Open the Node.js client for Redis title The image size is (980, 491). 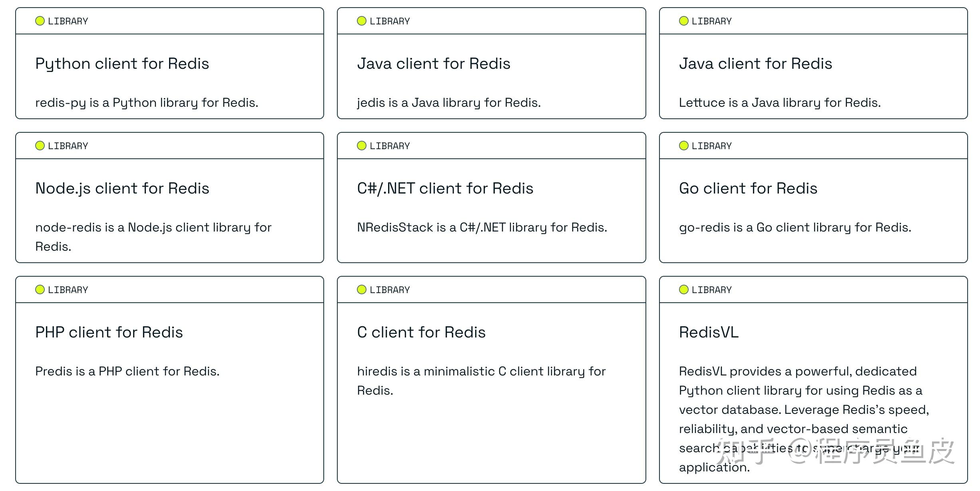(x=122, y=189)
